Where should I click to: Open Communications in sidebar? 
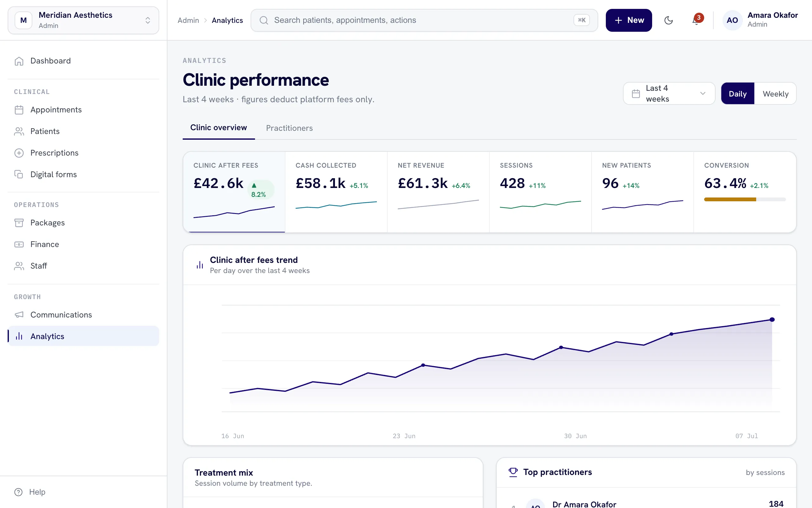pyautogui.click(x=83, y=315)
